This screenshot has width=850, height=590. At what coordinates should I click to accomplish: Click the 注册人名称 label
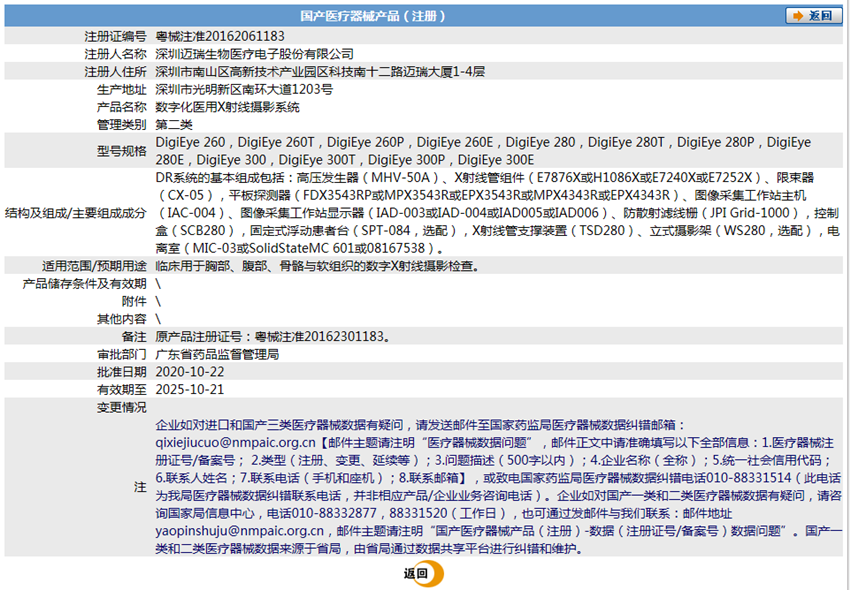[115, 54]
